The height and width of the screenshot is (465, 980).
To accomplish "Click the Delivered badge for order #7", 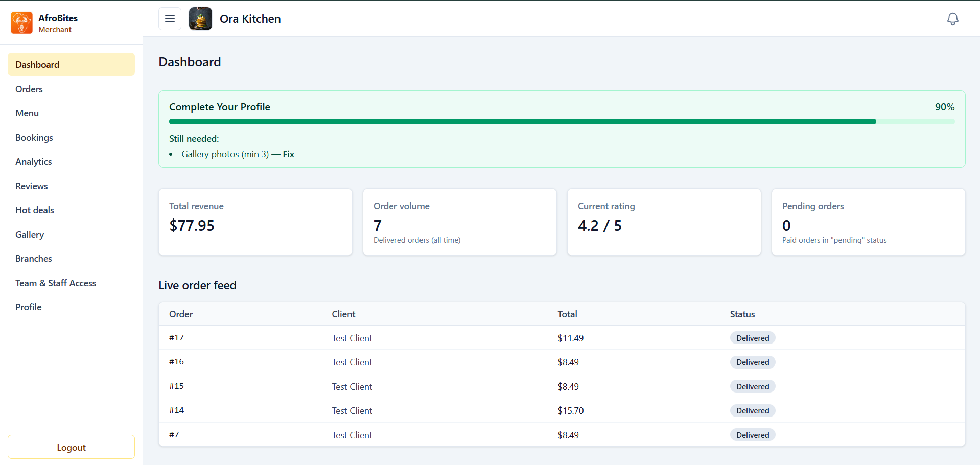I will click(x=753, y=435).
